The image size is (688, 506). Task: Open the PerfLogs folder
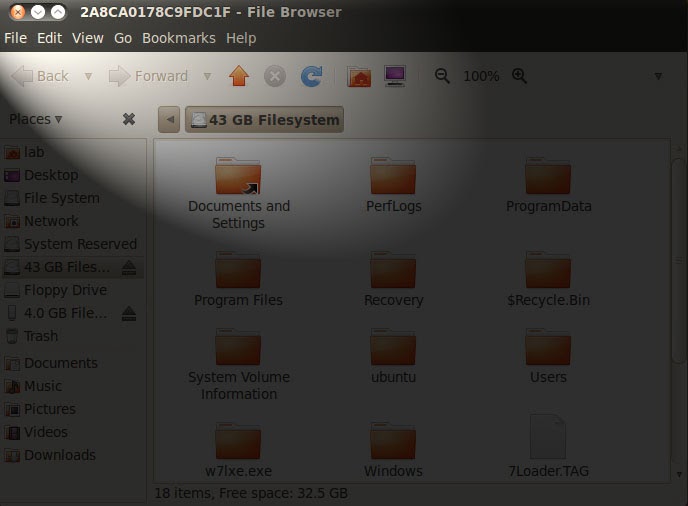pyautogui.click(x=394, y=185)
